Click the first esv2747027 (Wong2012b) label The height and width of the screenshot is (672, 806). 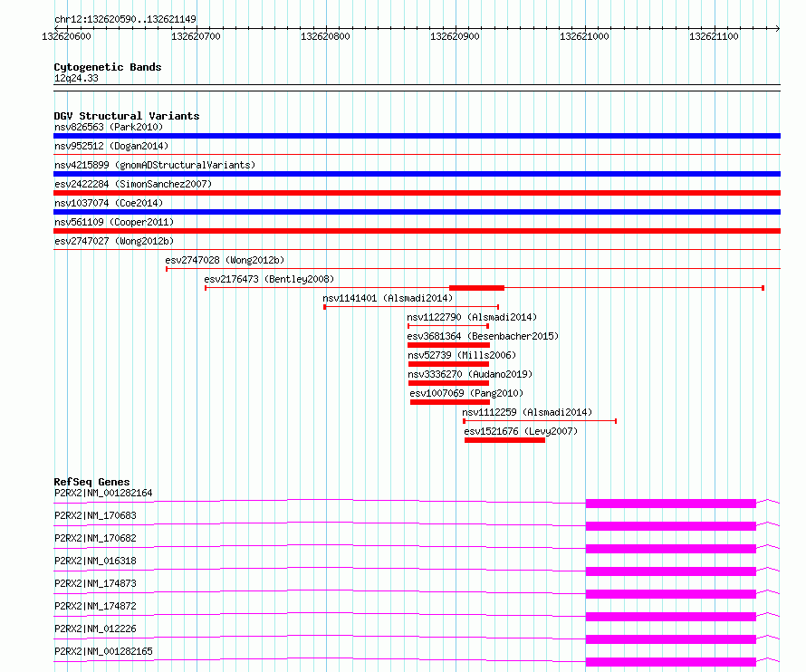tap(114, 241)
